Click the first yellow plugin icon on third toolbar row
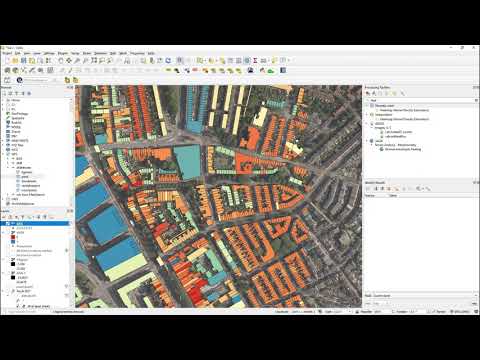480x360 pixels. 67,80
